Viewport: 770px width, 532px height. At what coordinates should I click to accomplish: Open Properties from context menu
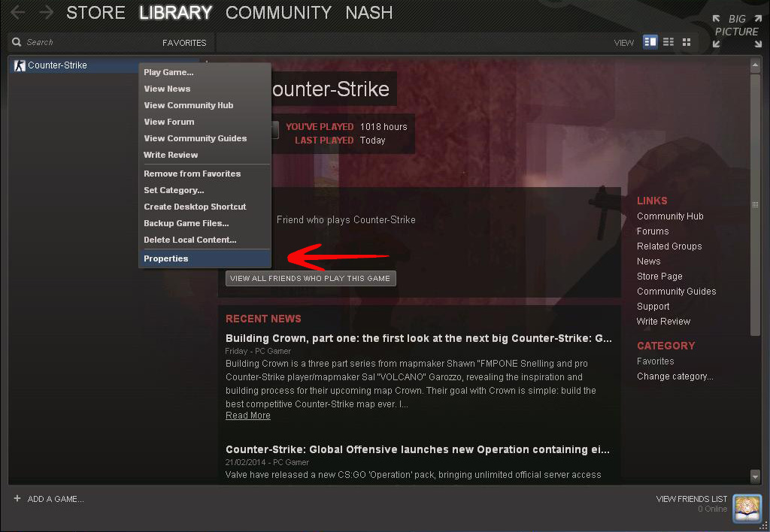[x=205, y=258]
